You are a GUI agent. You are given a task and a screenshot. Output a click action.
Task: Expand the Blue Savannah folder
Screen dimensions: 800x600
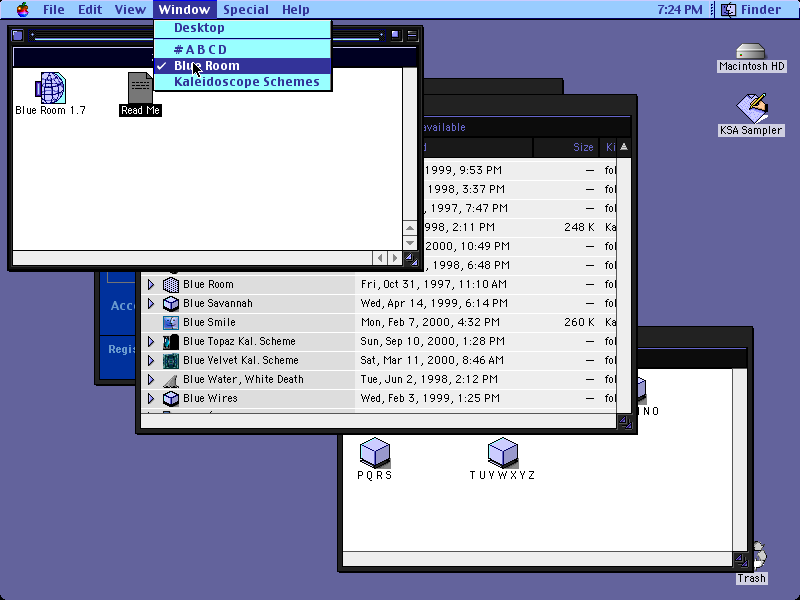[151, 303]
